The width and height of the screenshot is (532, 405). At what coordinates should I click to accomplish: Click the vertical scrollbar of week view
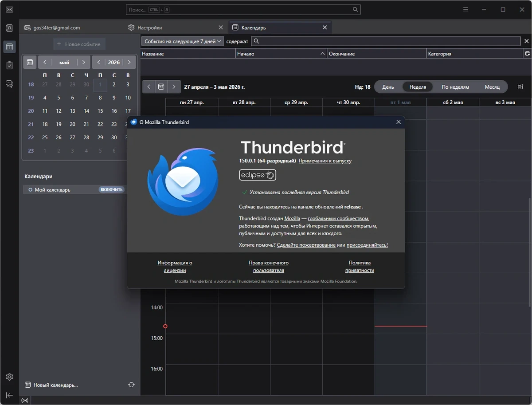coord(529,252)
